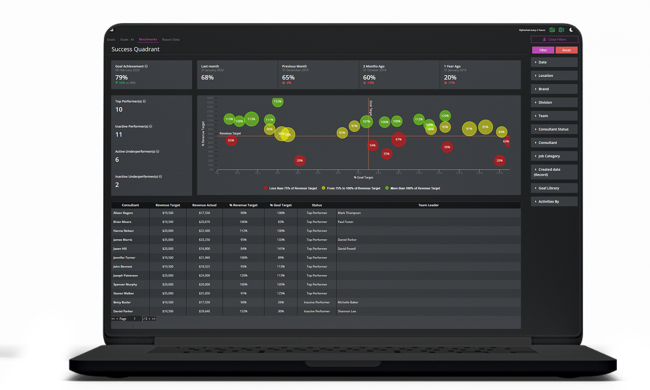Click the green 152% bubble at the chart top
Screen dimensions: 650x390
click(278, 101)
